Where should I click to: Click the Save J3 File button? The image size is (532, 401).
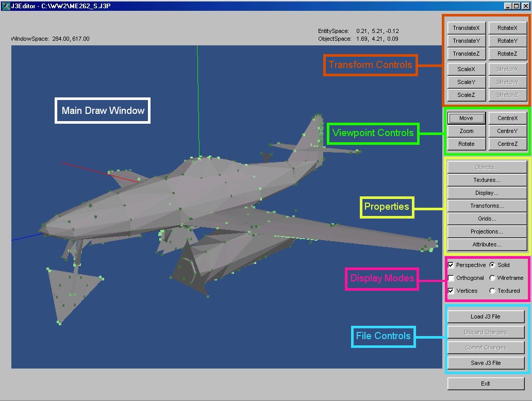486,363
